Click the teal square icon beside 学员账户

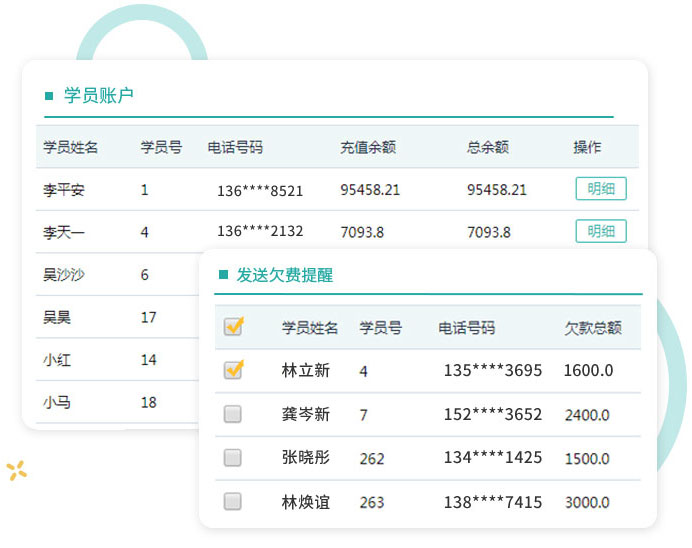49,96
